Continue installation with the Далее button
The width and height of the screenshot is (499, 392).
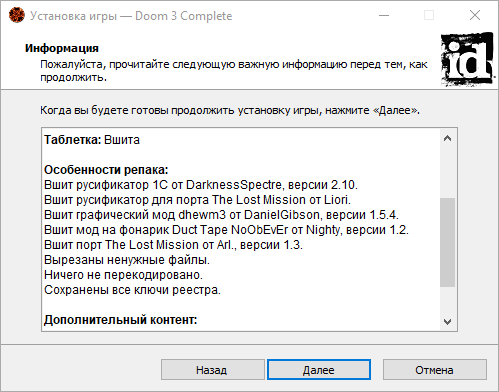tap(319, 370)
